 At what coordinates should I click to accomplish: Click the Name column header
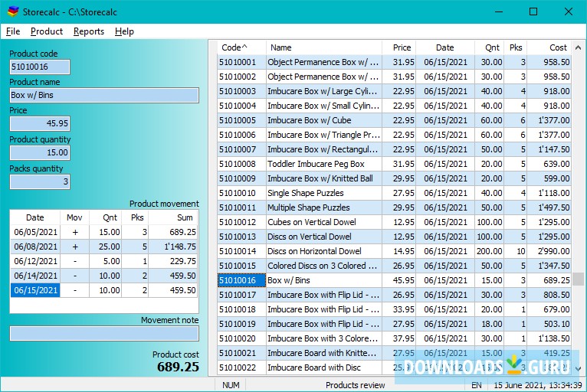tap(323, 47)
